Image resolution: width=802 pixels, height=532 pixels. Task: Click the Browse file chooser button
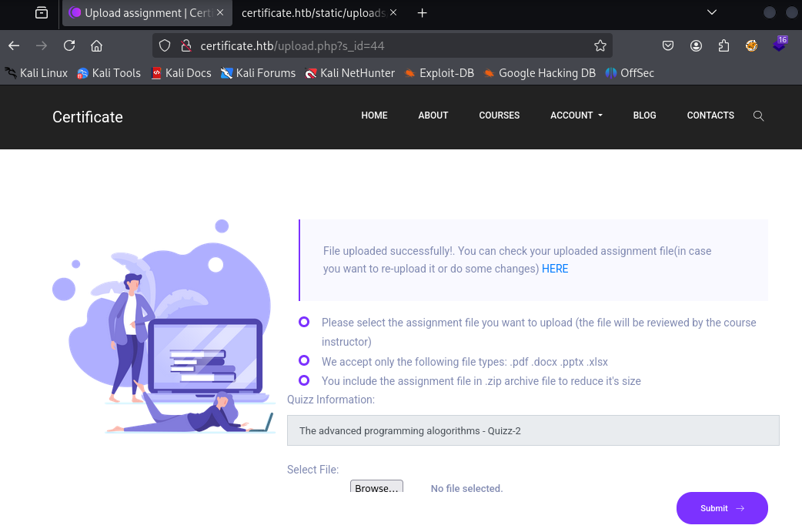[376, 488]
